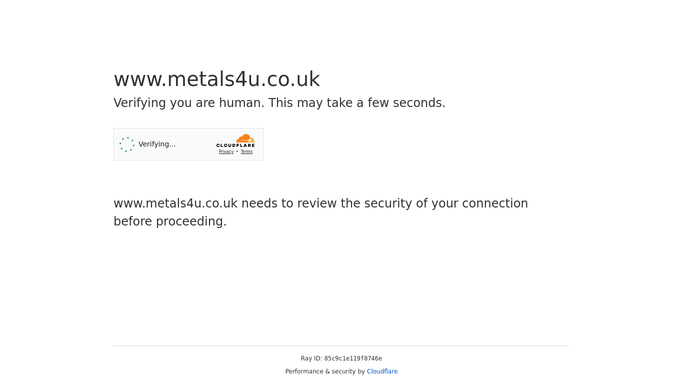Open the Privacy link in widget
Viewport: 683px width, 384px height.
[226, 152]
